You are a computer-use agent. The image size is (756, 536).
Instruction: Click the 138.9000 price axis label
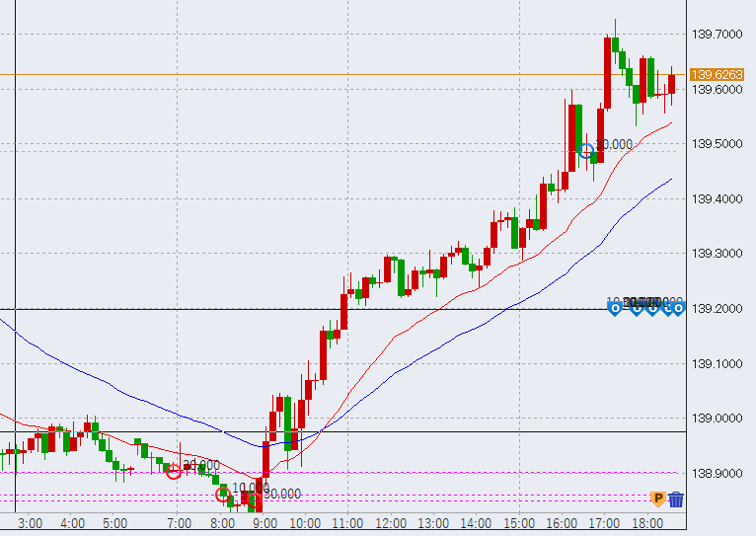(717, 474)
